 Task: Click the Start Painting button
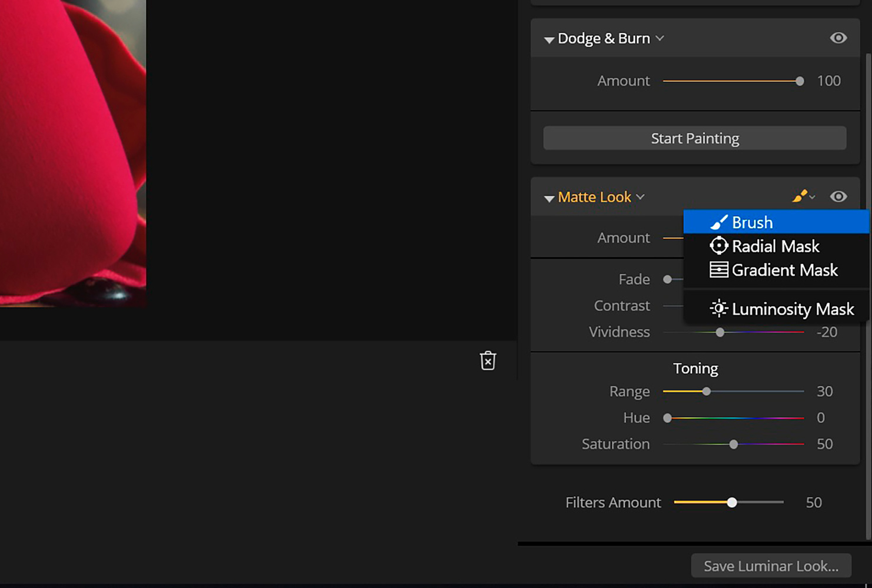tap(695, 138)
